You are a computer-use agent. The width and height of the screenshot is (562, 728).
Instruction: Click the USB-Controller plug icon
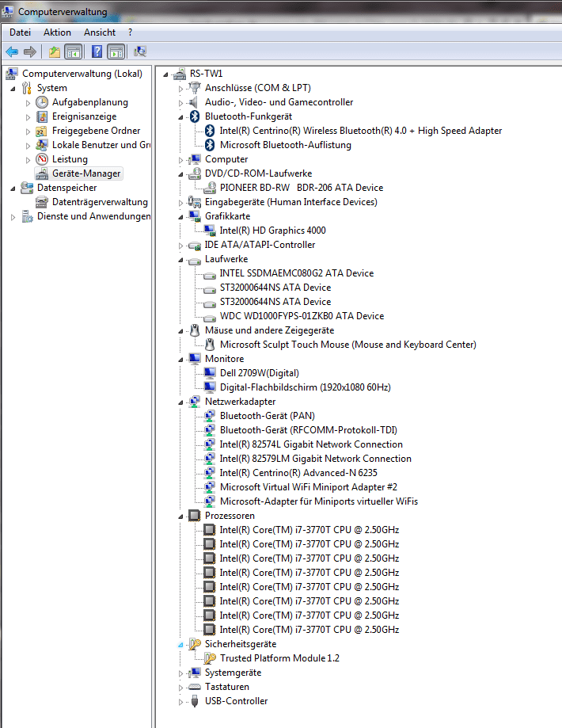click(195, 702)
